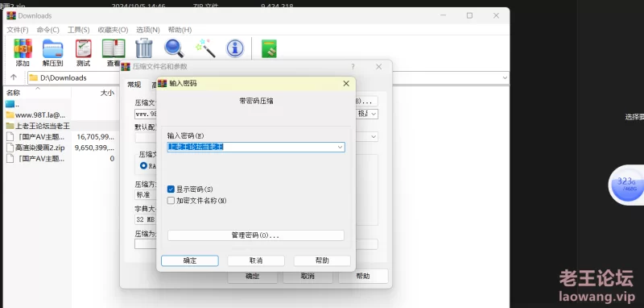Image resolution: width=644 pixels, height=308 pixels.
Task: Click the Extract To (解压到) toolbar icon
Action: click(x=52, y=52)
